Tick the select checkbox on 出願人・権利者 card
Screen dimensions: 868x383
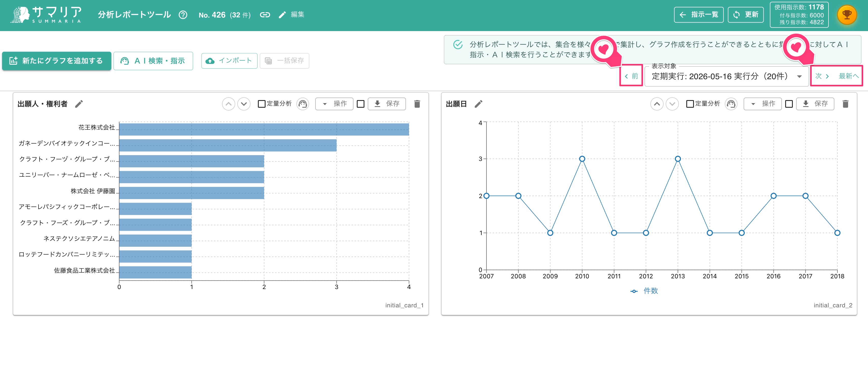pos(361,104)
